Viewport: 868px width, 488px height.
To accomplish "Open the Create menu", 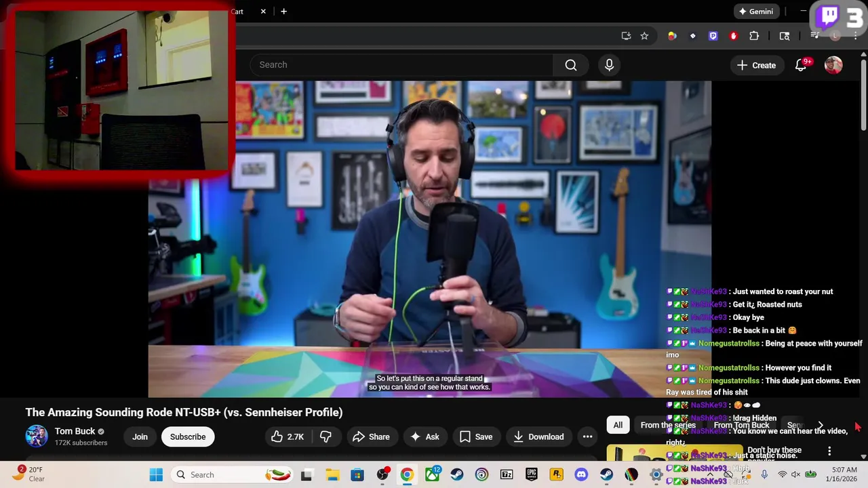I will [x=757, y=65].
